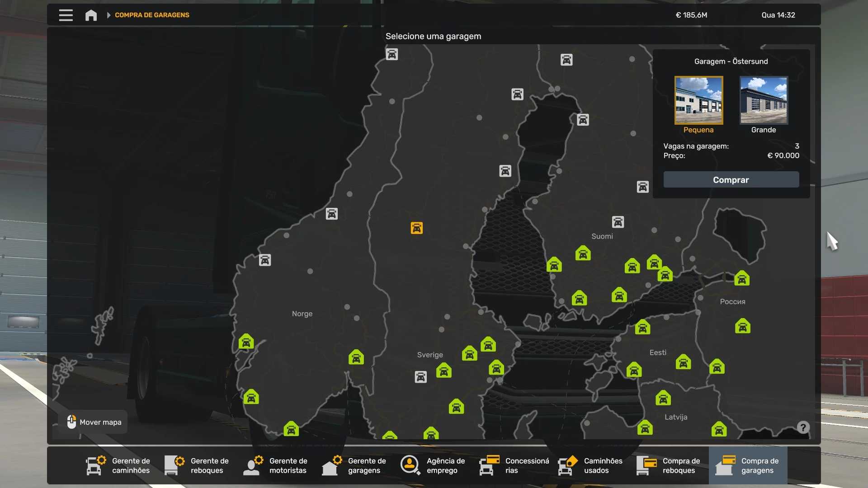Open Gerente de caminhões tab
Screen dimensions: 868x488
click(x=118, y=465)
